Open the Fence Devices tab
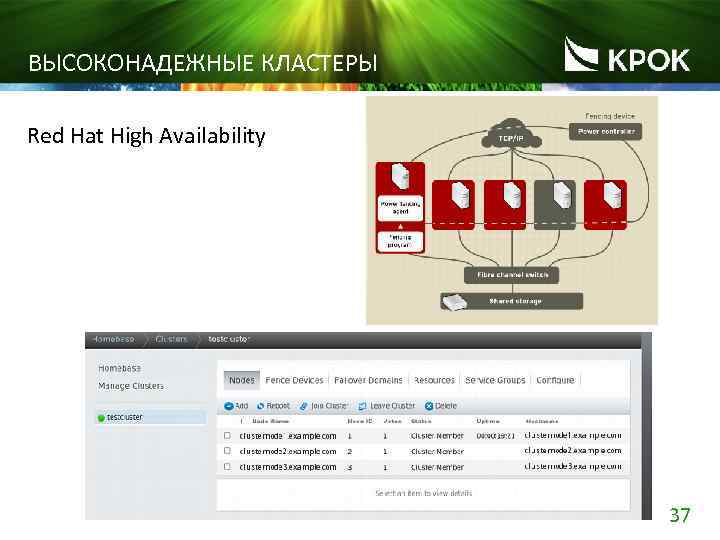This screenshot has height=540, width=720. (294, 380)
